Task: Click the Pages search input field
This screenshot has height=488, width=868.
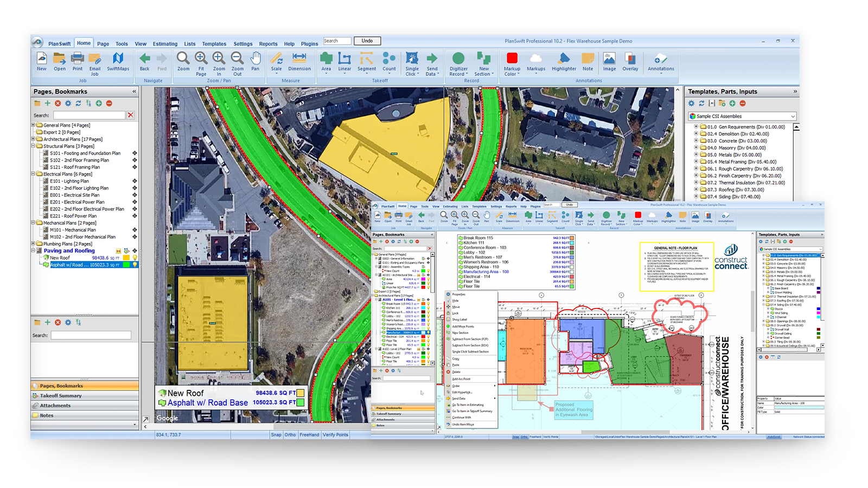Action: (89, 115)
